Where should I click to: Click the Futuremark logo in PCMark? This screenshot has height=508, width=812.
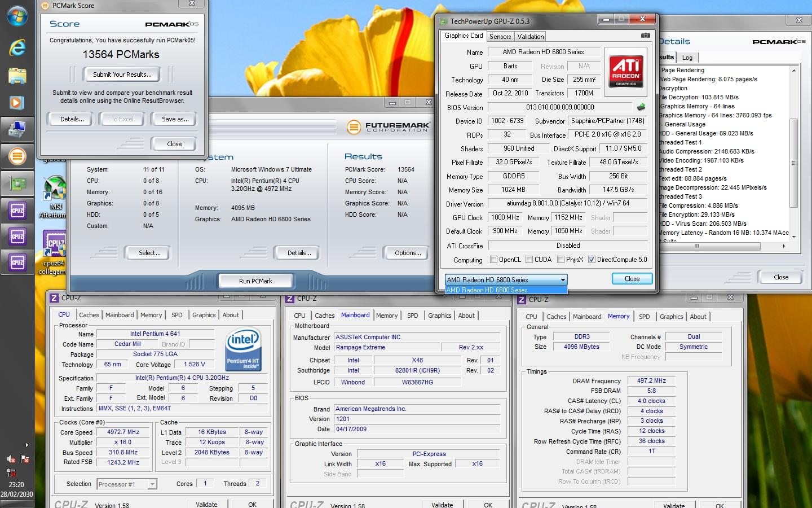388,126
